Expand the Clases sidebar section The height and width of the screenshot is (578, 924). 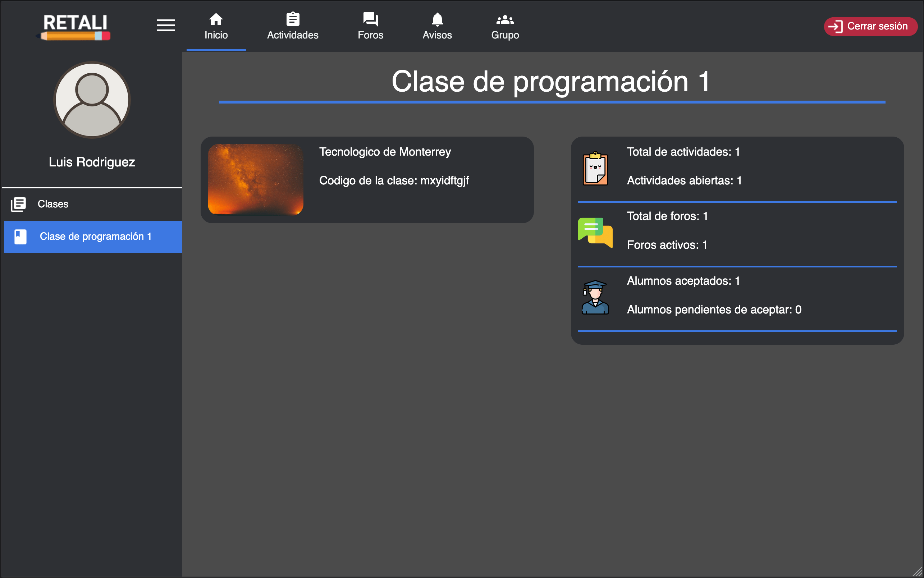53,204
